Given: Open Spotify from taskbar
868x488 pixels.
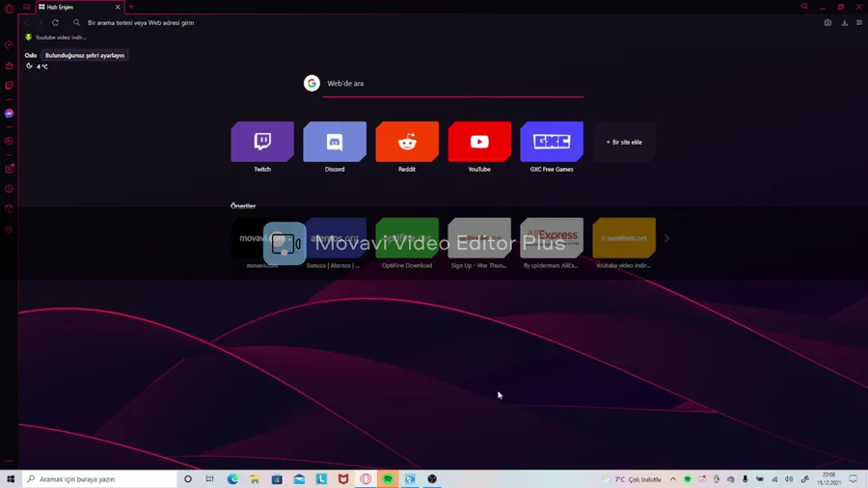Looking at the screenshot, I should [388, 479].
